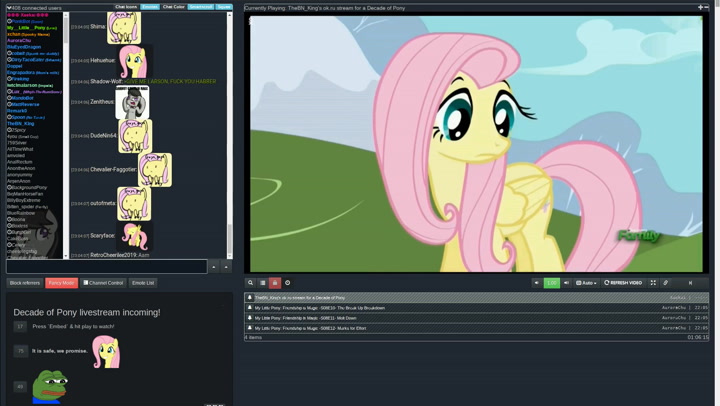Image resolution: width=720 pixels, height=406 pixels.
Task: Focus the chat message input field
Action: pos(106,267)
